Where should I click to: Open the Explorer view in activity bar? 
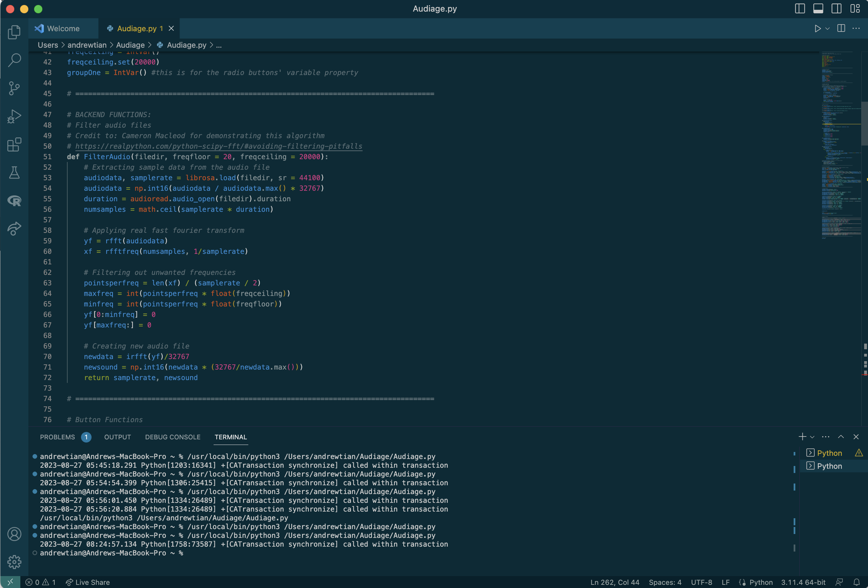(x=14, y=32)
